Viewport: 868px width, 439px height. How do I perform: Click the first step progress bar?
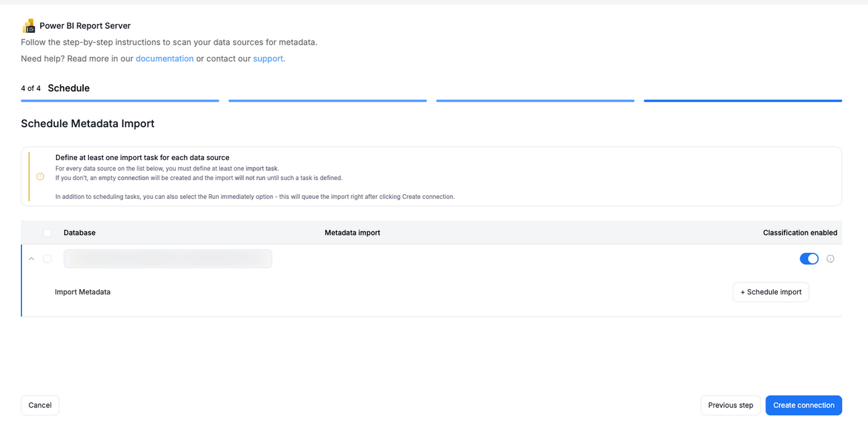[120, 101]
